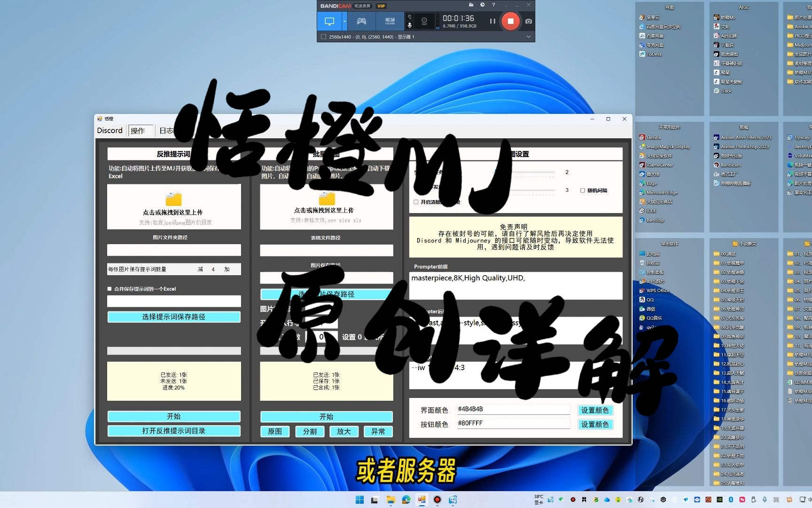This screenshot has height=508, width=812.
Task: Open iCUE desktop shortcut
Action: point(648,211)
